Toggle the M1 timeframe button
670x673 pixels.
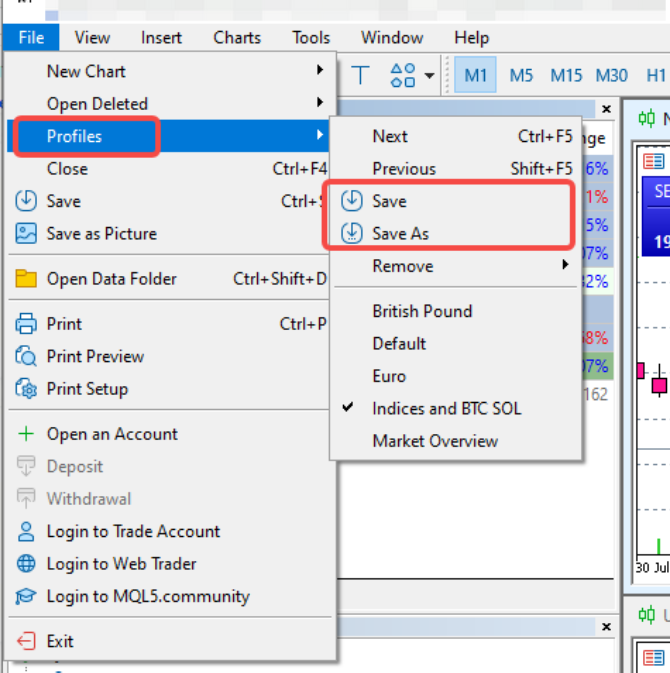(x=476, y=75)
